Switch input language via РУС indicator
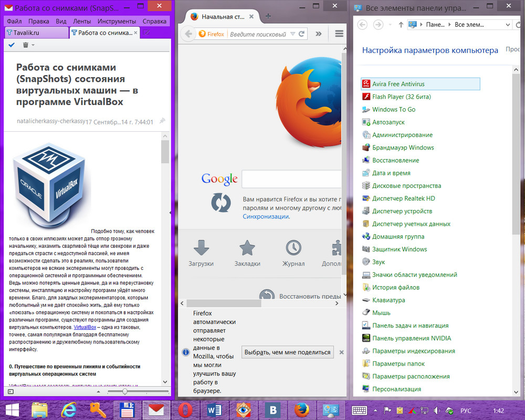525x420 pixels. coord(466,411)
